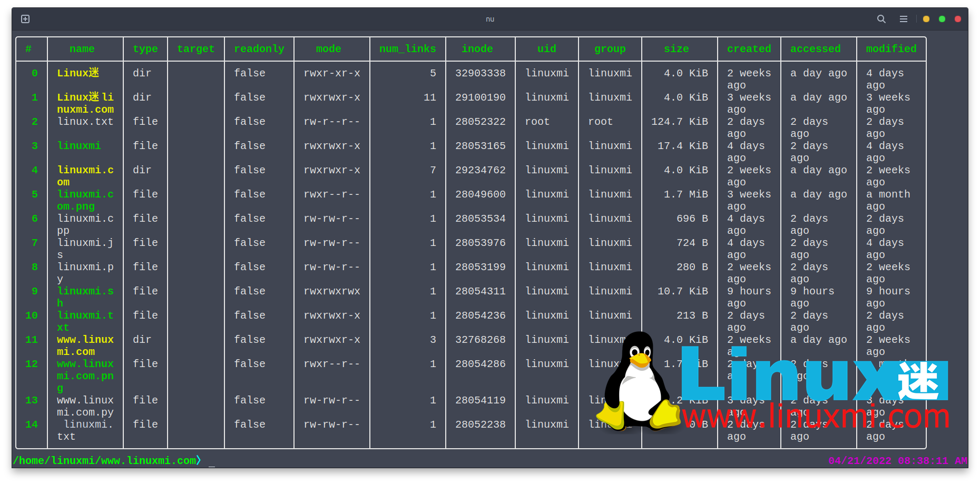The image size is (980, 484).
Task: Click the '280 B' size value
Action: (692, 267)
